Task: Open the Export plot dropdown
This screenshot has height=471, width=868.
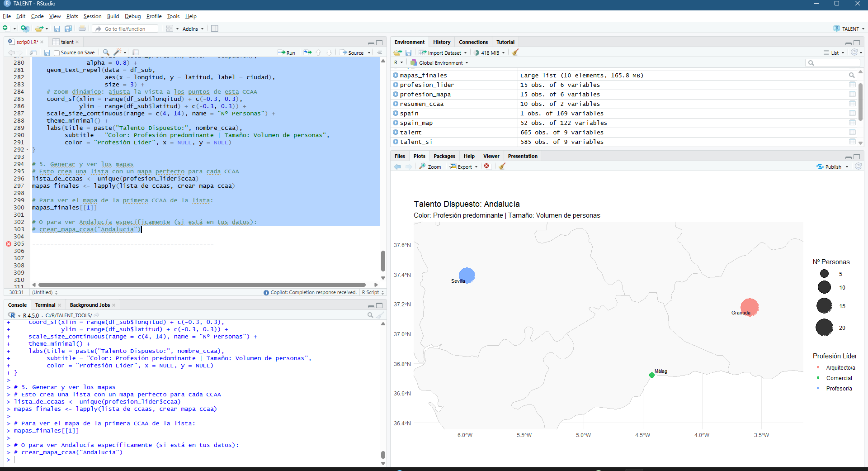Action: coord(463,167)
